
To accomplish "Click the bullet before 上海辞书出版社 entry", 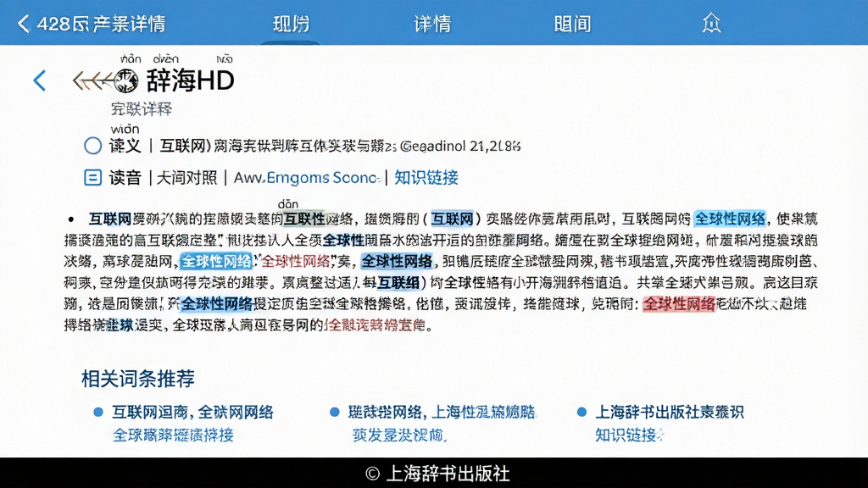I will (581, 413).
